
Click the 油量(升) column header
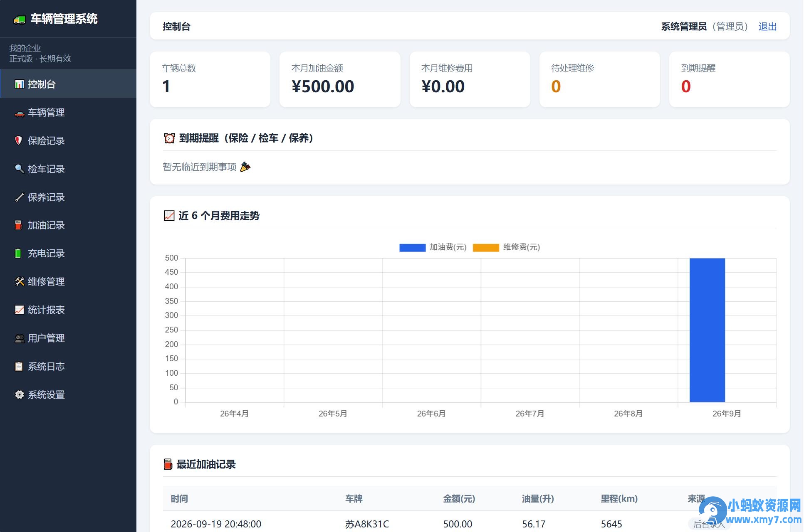538,499
